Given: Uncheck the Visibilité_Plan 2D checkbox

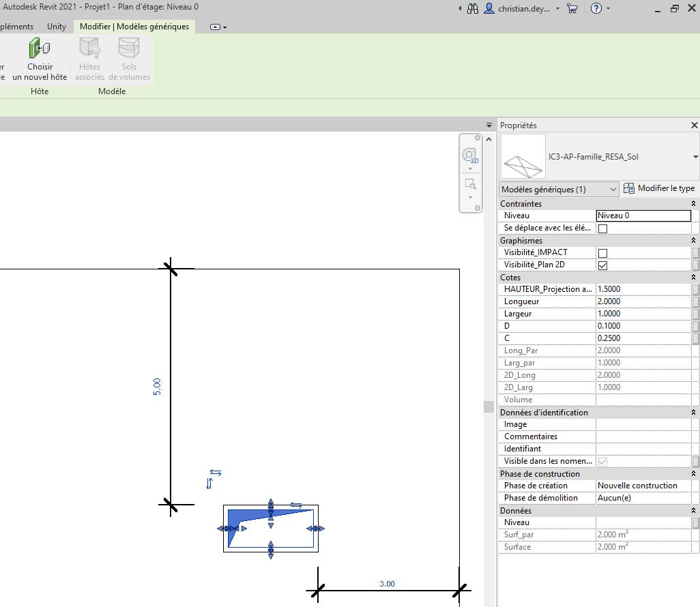Looking at the screenshot, I should pyautogui.click(x=602, y=265).
